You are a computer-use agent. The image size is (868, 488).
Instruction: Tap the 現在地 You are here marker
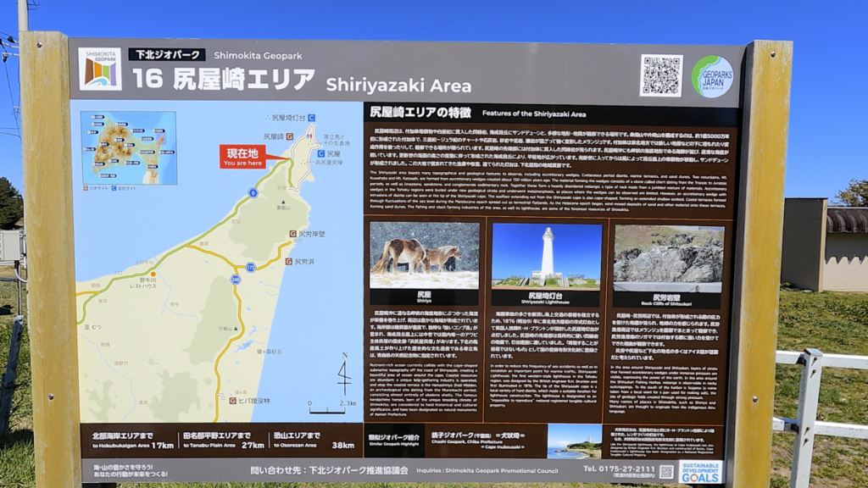click(x=243, y=158)
